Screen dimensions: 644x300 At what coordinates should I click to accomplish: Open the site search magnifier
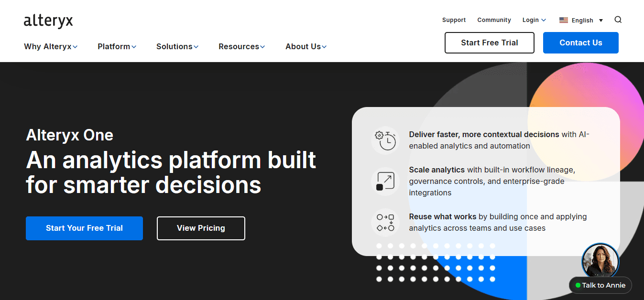pos(618,20)
